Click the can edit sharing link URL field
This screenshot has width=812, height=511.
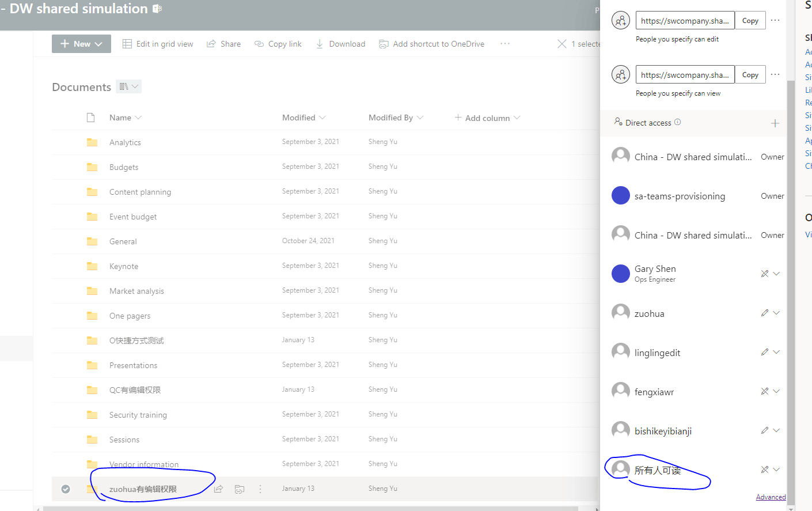(x=685, y=21)
